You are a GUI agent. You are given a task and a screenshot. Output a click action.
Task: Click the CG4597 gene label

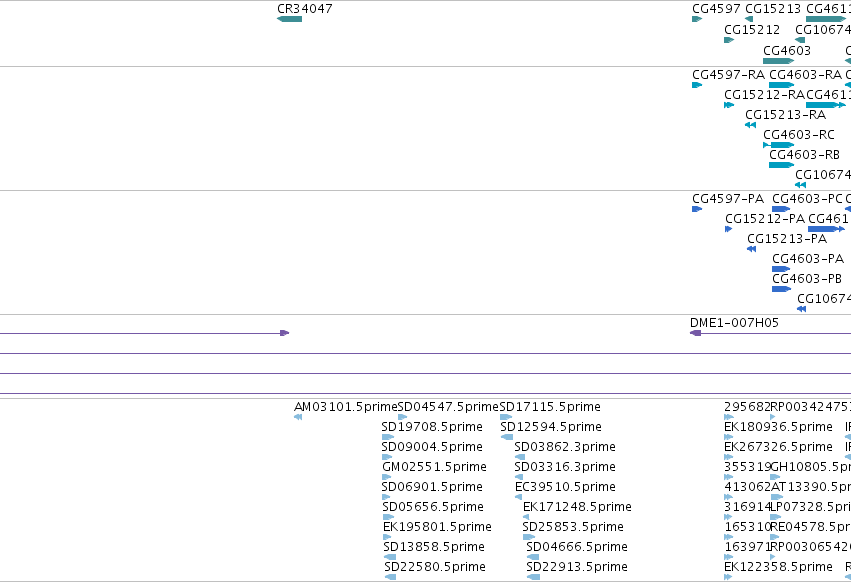(x=716, y=9)
